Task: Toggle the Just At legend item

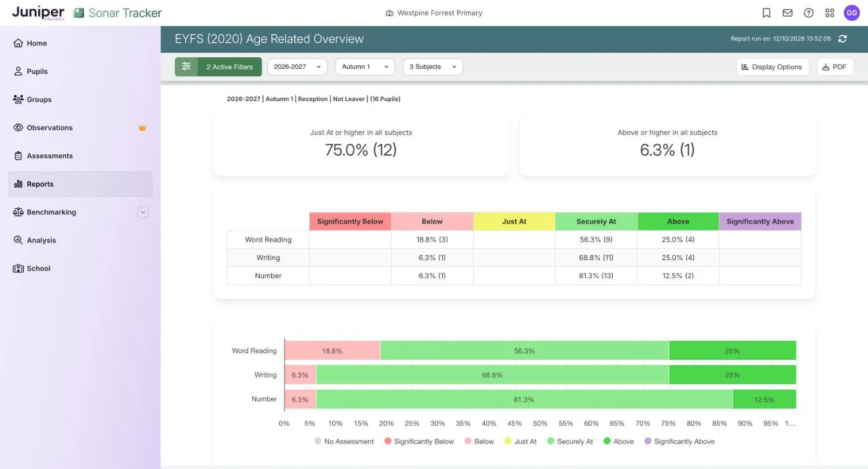Action: coord(521,441)
